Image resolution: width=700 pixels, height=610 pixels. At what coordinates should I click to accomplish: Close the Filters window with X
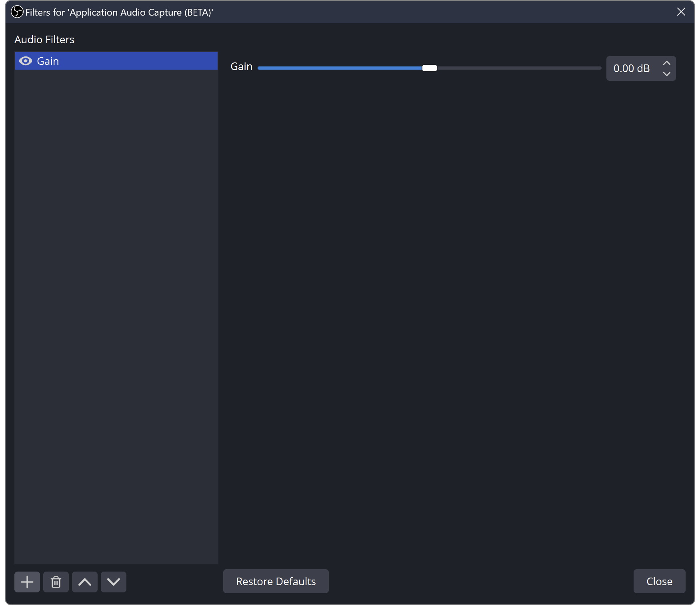[681, 12]
